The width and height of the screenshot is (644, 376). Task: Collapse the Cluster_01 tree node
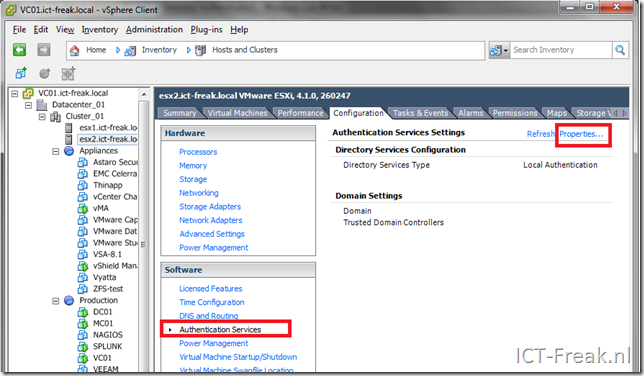click(x=42, y=117)
